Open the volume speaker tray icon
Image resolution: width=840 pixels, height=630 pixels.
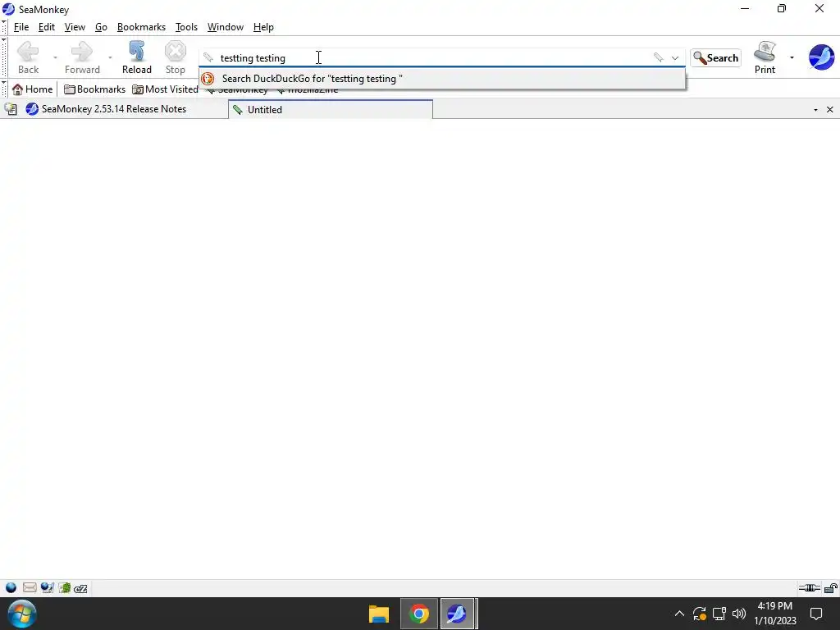739,614
